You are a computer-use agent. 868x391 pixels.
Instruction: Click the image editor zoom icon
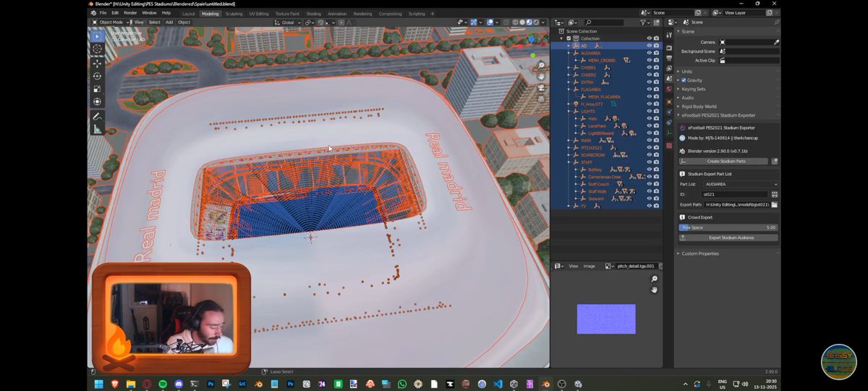[654, 279]
